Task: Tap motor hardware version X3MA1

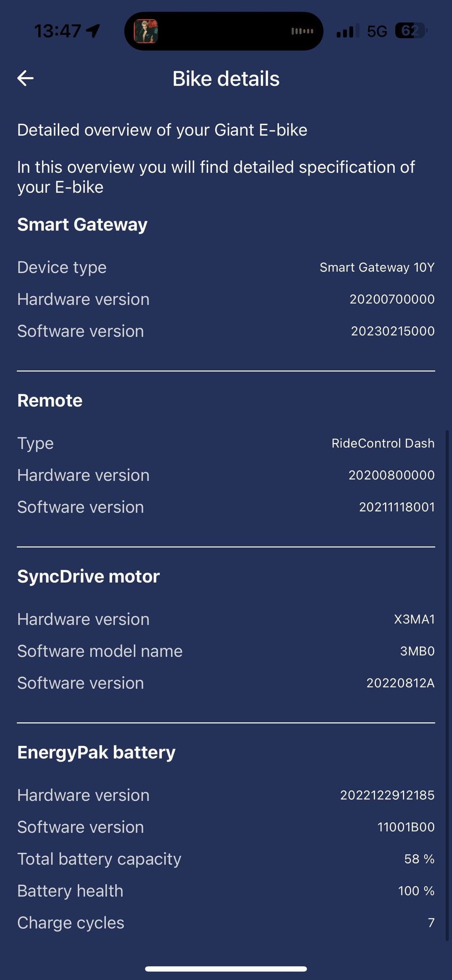Action: tap(414, 619)
